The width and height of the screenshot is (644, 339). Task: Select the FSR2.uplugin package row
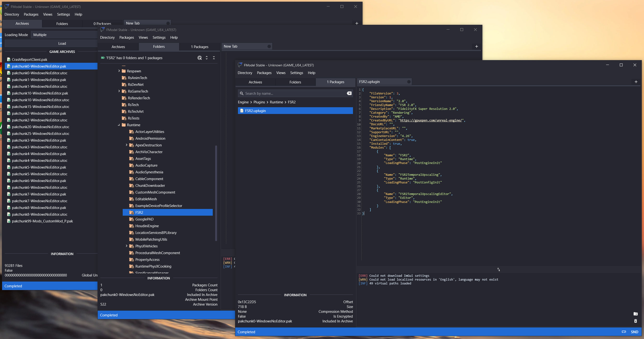click(x=295, y=111)
